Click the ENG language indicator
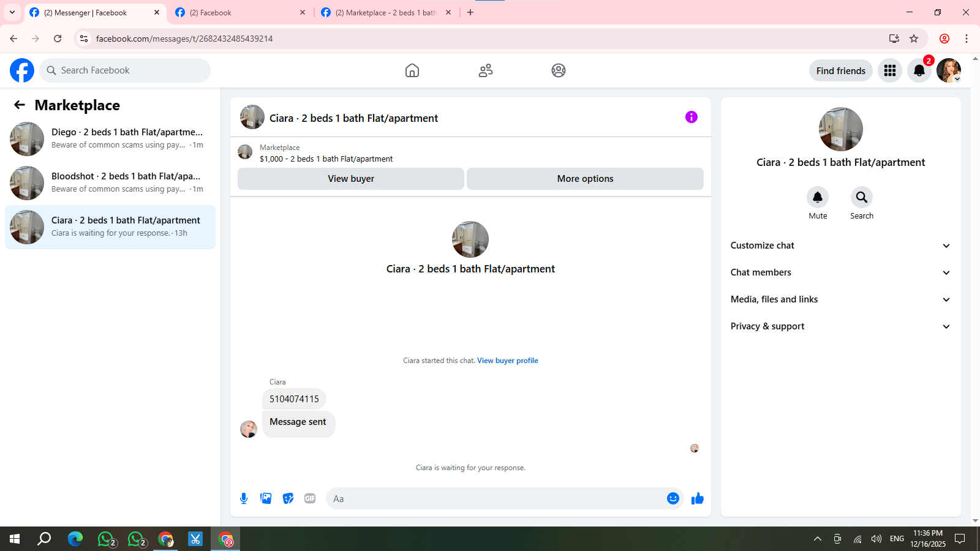Screen dimensions: 980x551 [897, 539]
